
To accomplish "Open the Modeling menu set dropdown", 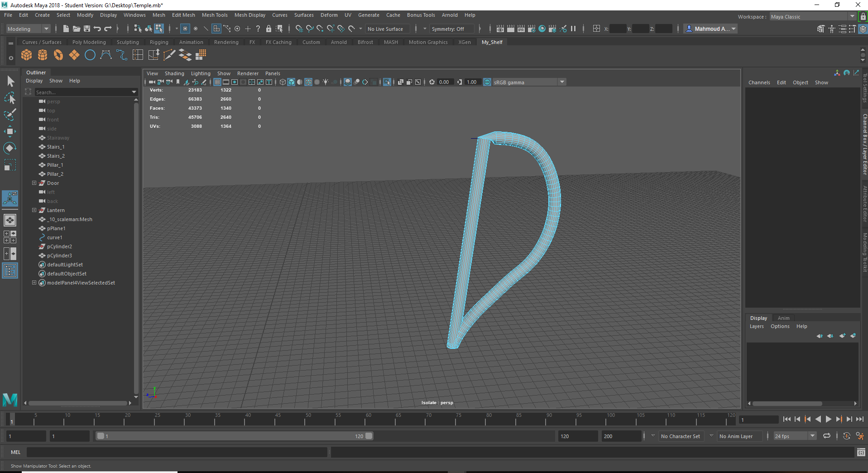I will click(x=28, y=29).
